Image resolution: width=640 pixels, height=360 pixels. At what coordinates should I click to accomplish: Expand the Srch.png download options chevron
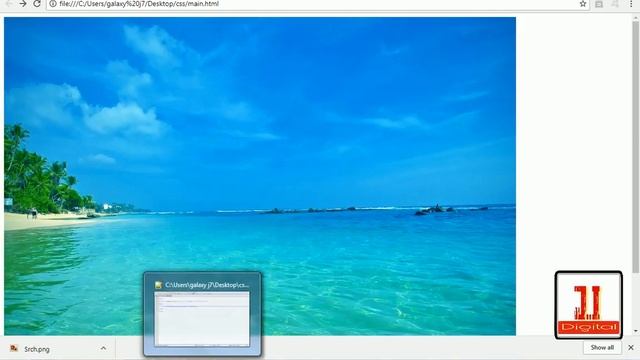pyautogui.click(x=103, y=348)
